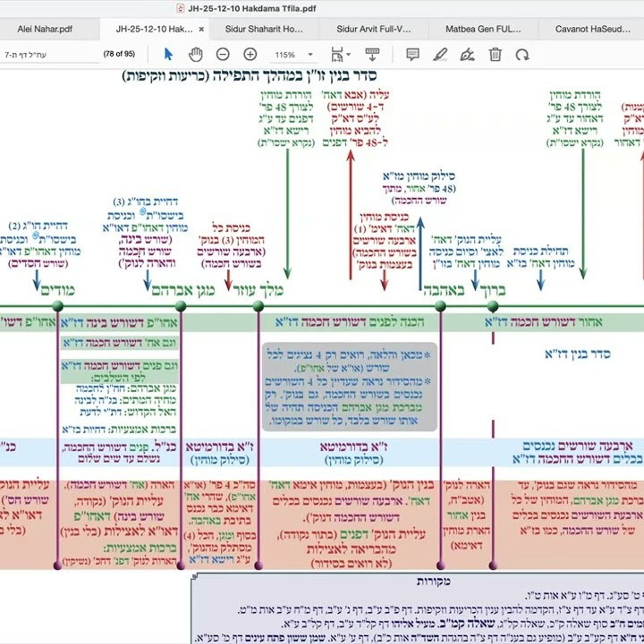Click the אחו"פ דשורש בינה דז"א banner
The height and width of the screenshot is (644, 644).
click(x=119, y=323)
